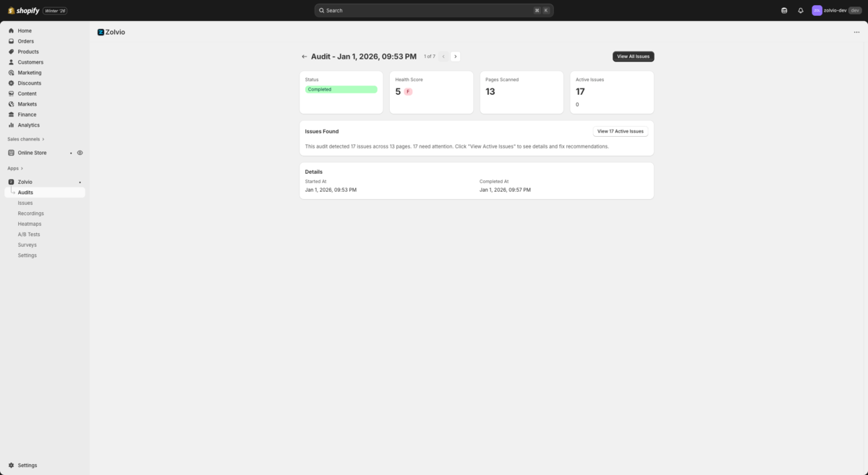This screenshot has height=475, width=868.
Task: Toggle Online Store preview eye icon
Action: 80,152
